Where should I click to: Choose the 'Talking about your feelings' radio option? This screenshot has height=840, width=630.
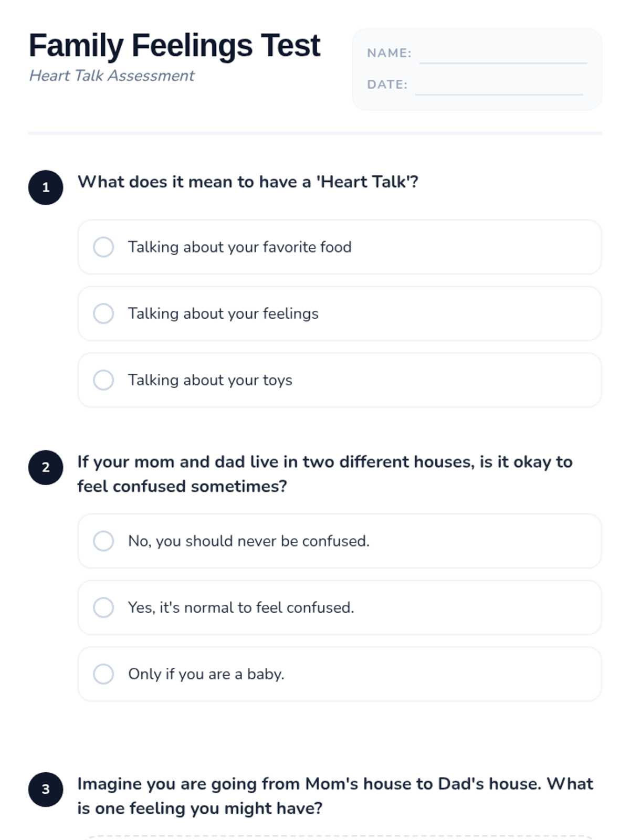point(103,313)
